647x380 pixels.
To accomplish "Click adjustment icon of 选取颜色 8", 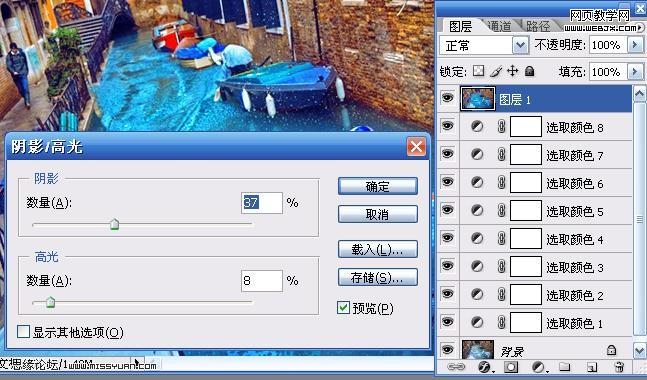I will [477, 126].
